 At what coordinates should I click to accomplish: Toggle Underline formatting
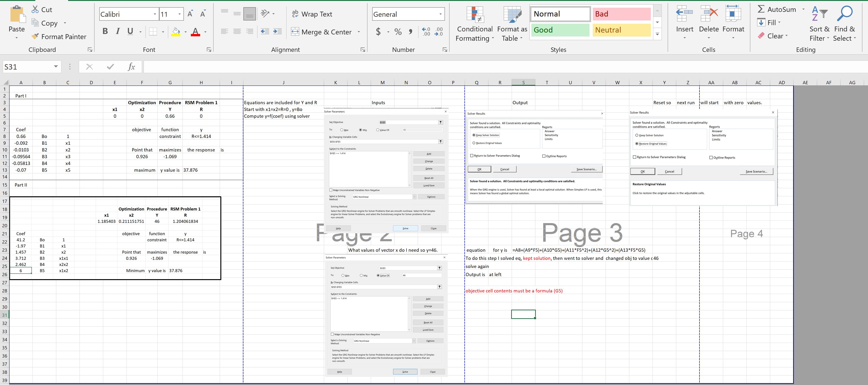click(130, 31)
